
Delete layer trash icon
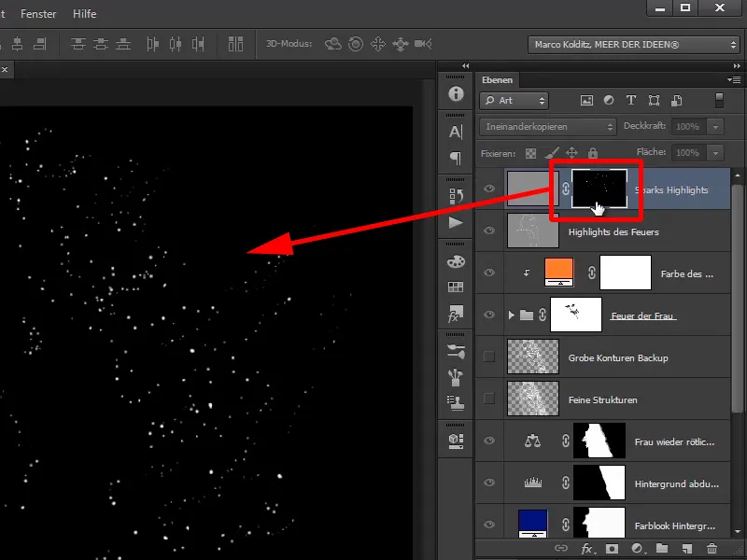coord(712,549)
